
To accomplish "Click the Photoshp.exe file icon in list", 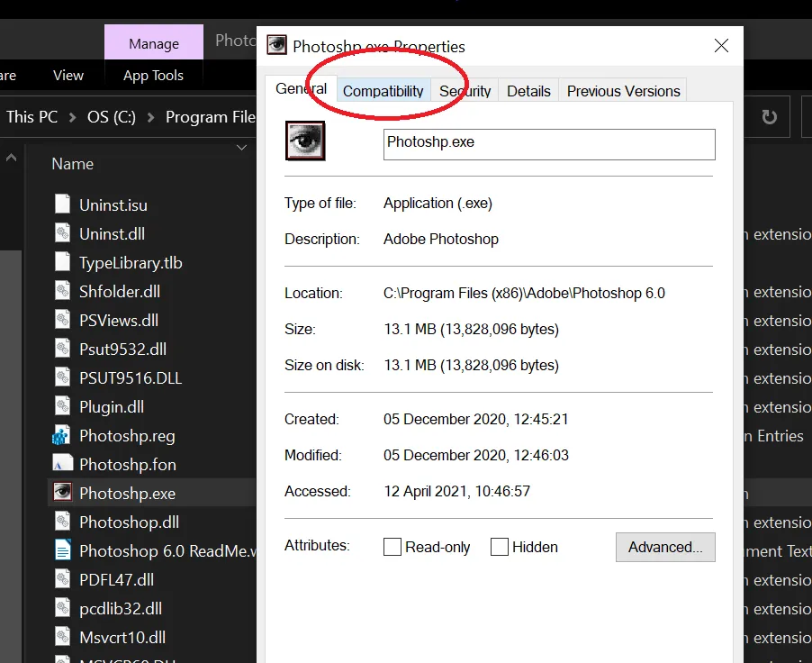I will pyautogui.click(x=62, y=493).
